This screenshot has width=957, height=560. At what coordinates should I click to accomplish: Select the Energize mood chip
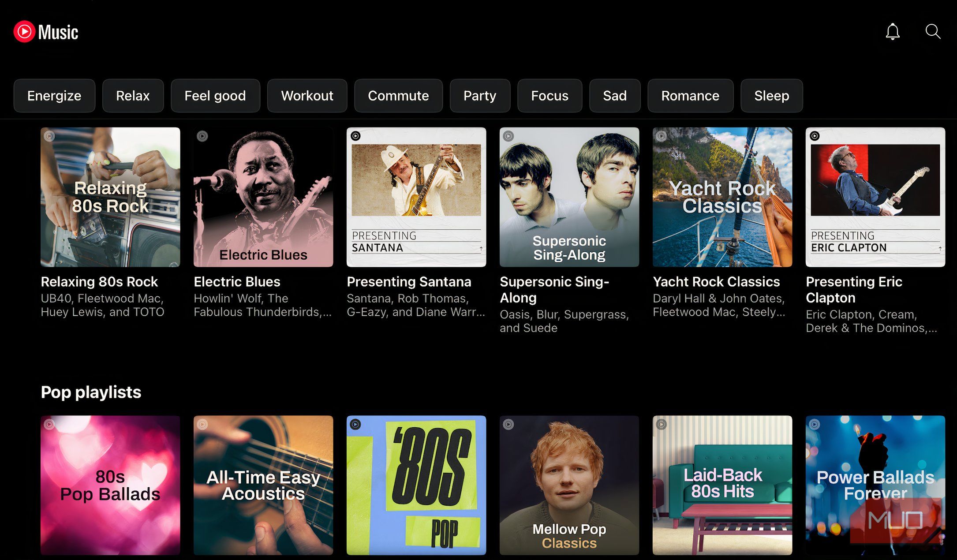tap(54, 96)
